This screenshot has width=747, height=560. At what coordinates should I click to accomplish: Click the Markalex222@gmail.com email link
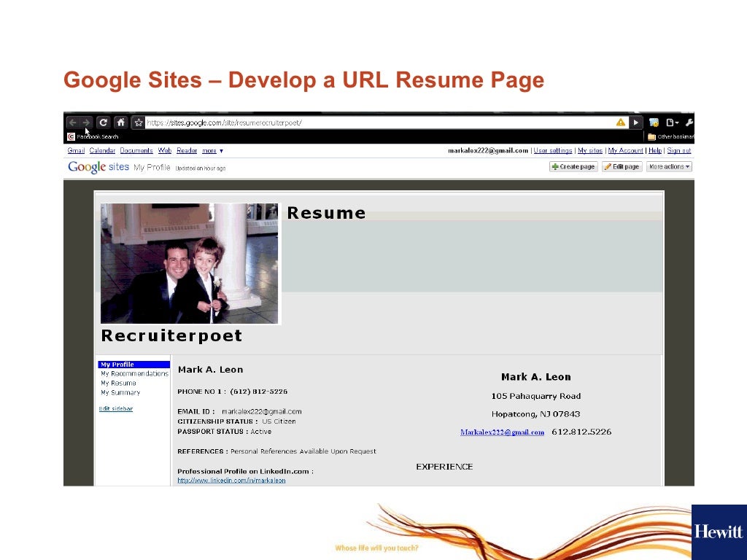tap(502, 432)
